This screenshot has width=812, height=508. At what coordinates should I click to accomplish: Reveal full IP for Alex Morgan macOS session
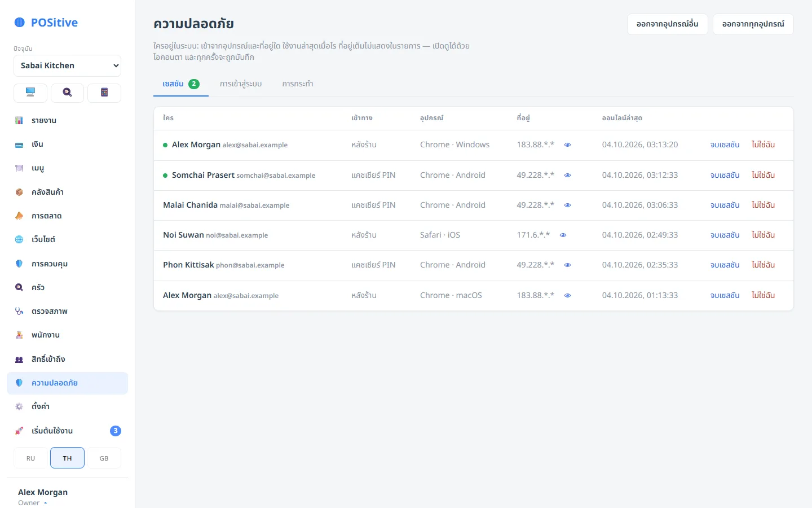568,296
